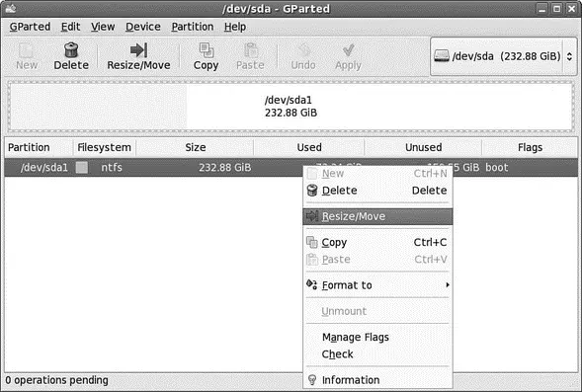Screen dimensions: 582x392
Task: Click the Flags column header
Action: pyautogui.click(x=530, y=147)
